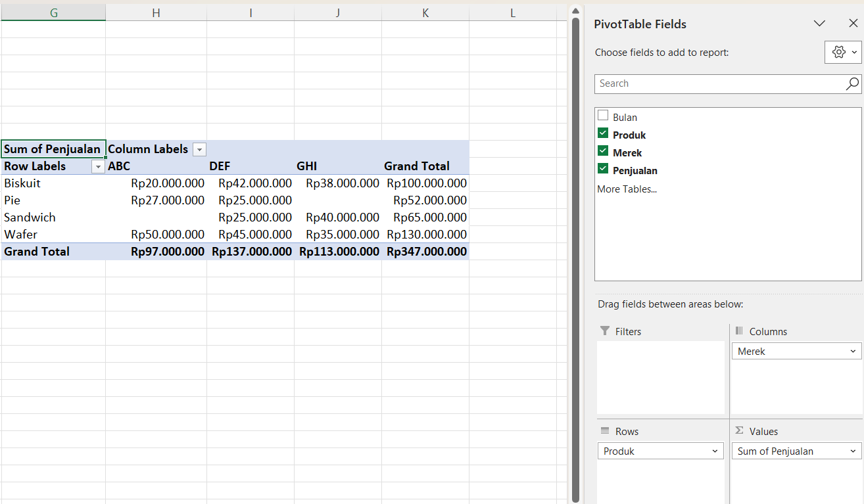Select the Rp35.000.000 cell
The image size is (864, 504).
coord(337,235)
